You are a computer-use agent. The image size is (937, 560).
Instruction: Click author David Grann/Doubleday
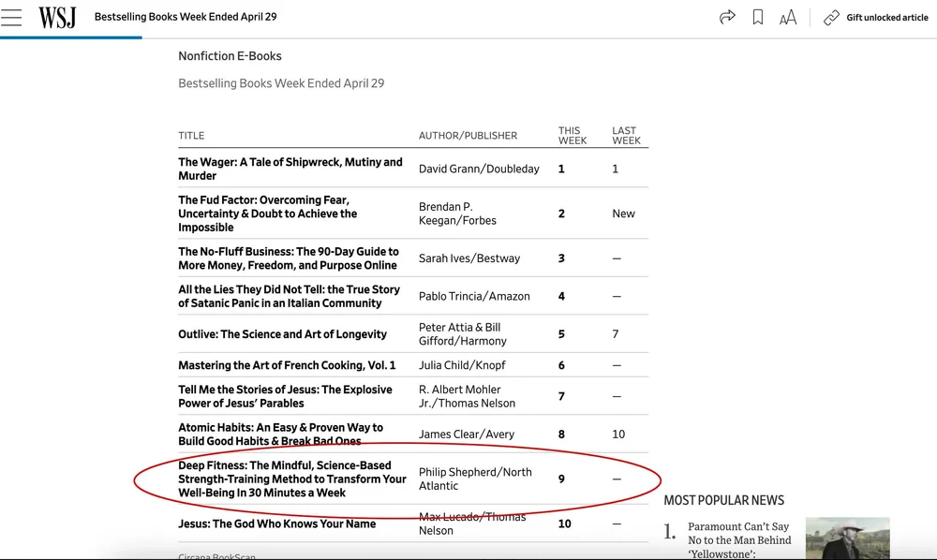coord(479,169)
